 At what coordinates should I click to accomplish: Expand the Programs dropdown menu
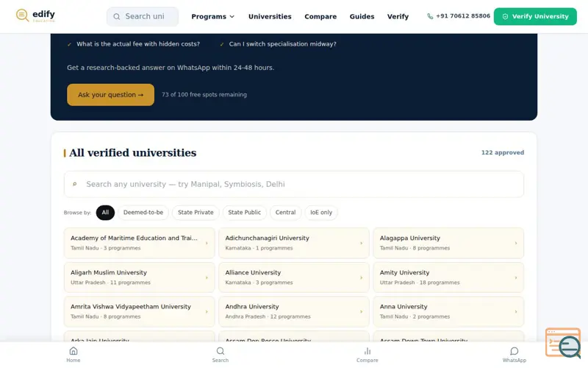(x=212, y=16)
